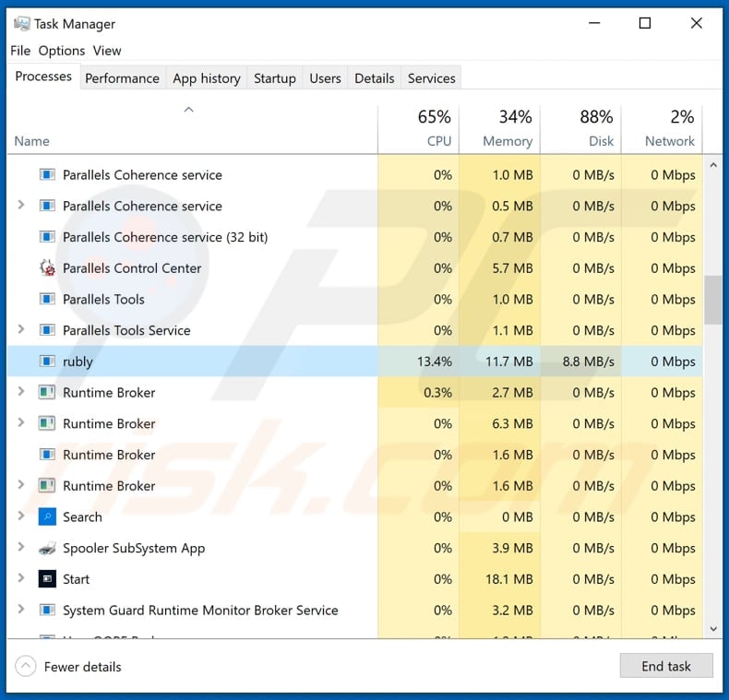Sort by the Disk column header
Screen dimensions: 729x700
pos(580,129)
